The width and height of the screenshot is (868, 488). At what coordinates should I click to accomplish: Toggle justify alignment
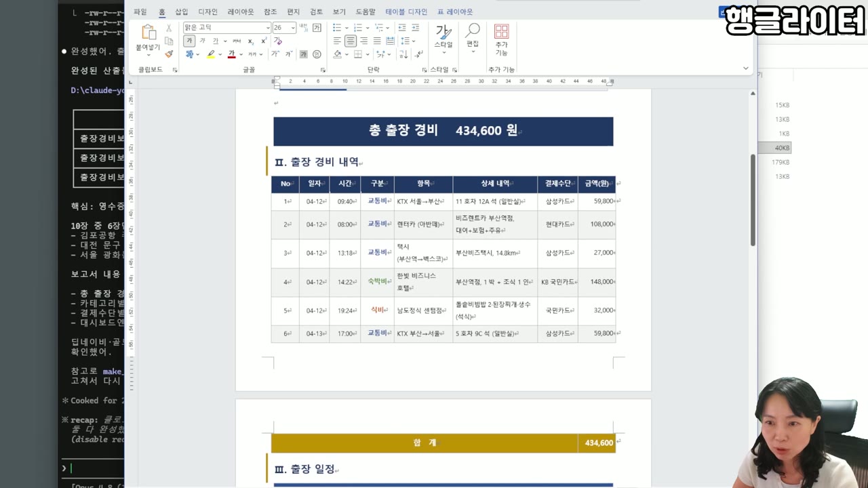(x=376, y=41)
